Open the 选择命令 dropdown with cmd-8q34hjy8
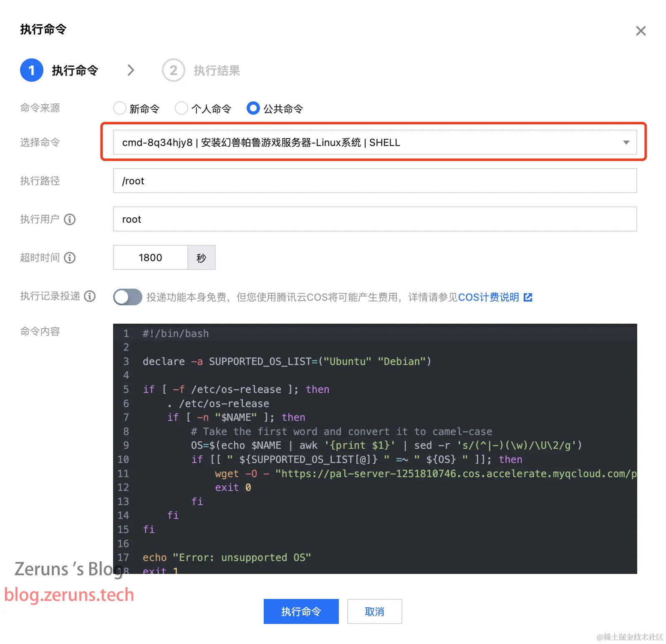 click(375, 142)
